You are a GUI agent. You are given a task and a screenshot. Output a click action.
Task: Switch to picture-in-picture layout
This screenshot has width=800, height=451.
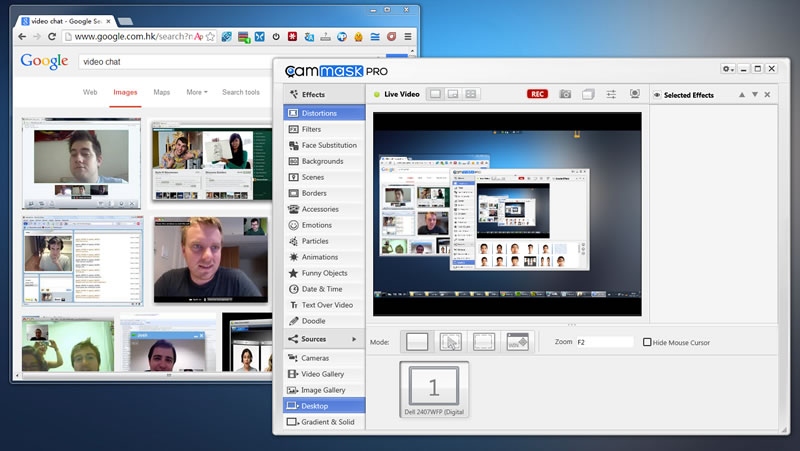click(x=453, y=94)
